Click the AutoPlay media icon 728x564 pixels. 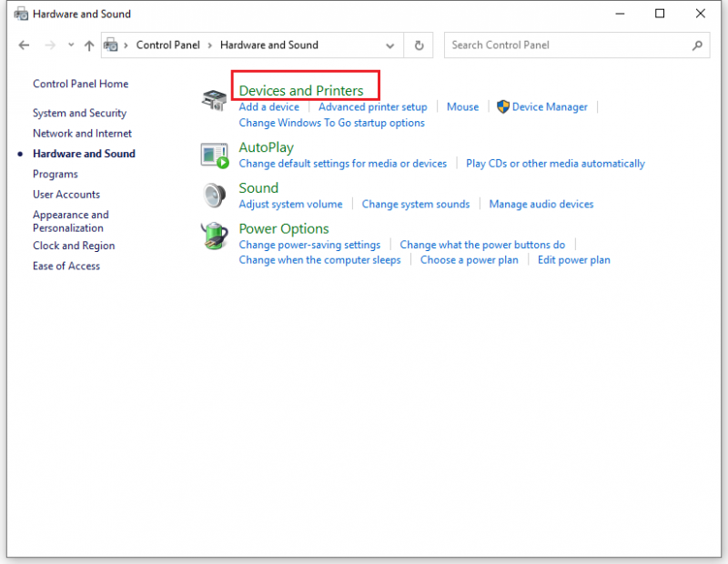click(215, 156)
